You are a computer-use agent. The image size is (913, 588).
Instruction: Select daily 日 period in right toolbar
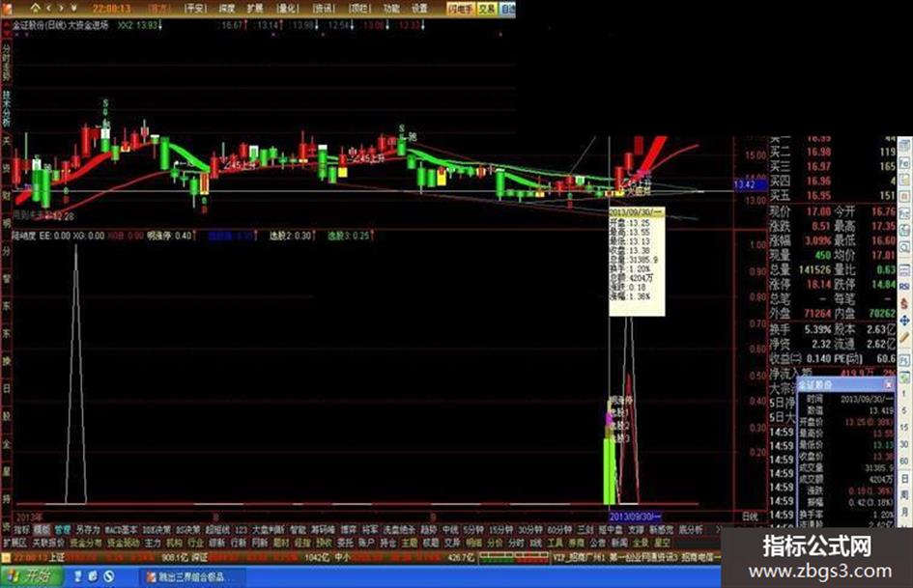pos(904,479)
